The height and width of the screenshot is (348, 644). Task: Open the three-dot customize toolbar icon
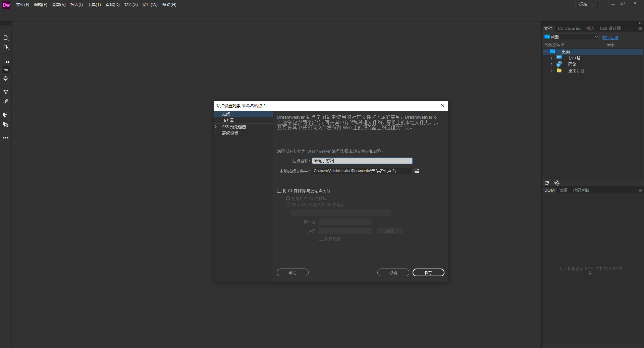[6, 138]
